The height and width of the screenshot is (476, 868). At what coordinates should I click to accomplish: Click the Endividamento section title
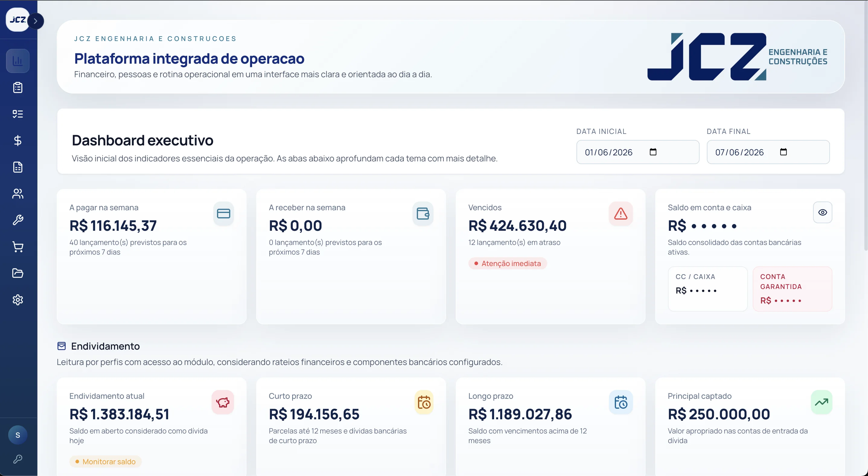pos(105,346)
